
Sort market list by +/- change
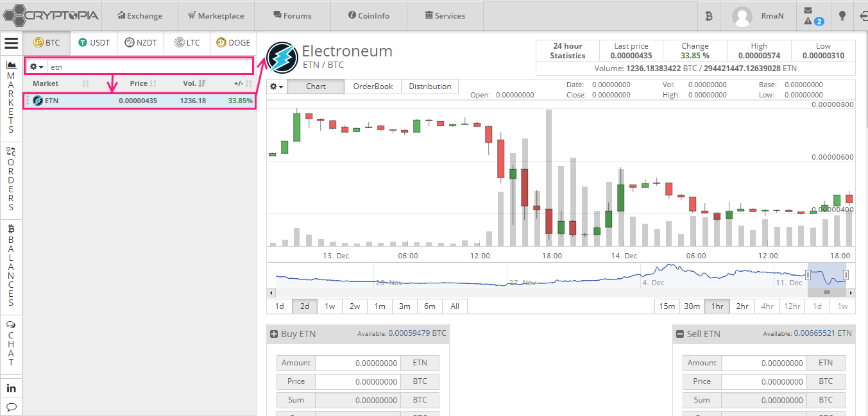click(x=243, y=83)
